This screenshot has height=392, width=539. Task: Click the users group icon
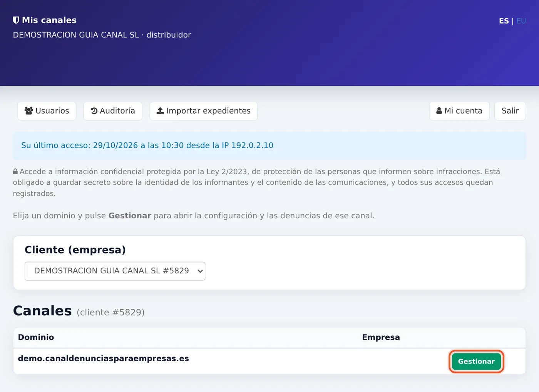pyautogui.click(x=28, y=111)
